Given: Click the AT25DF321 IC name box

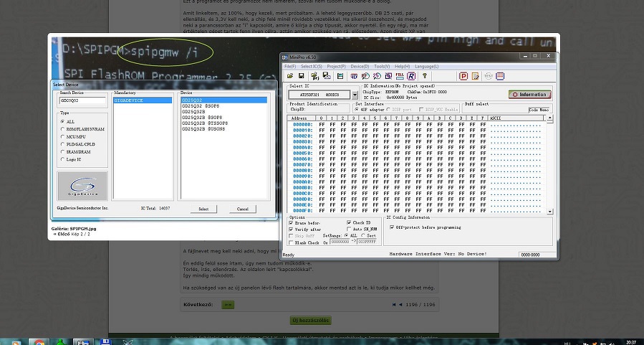Looking at the screenshot, I should coord(319,95).
